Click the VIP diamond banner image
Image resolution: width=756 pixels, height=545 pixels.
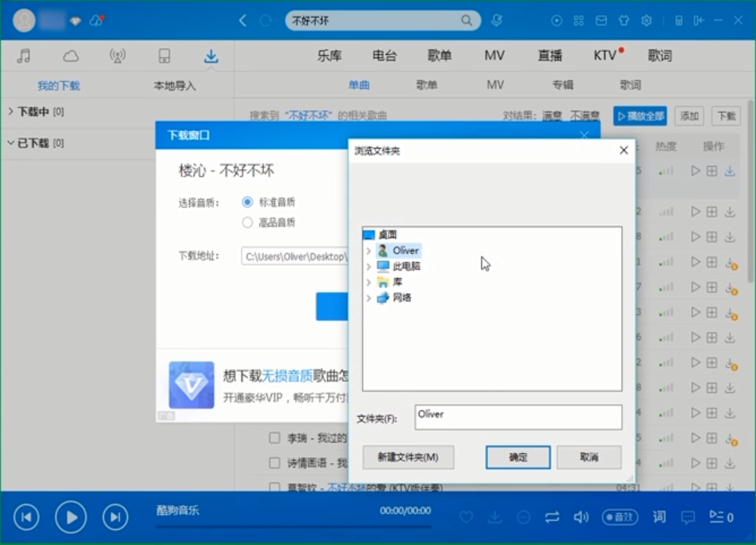(x=192, y=385)
